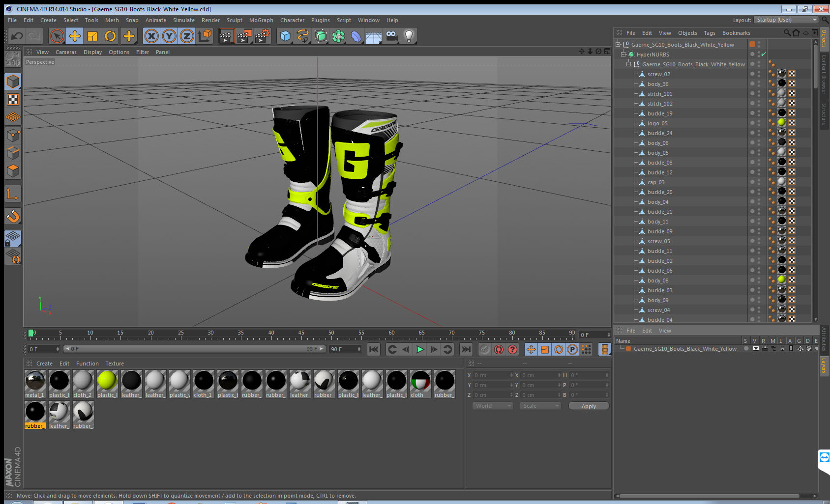
Task: Select the stitch_101 object
Action: 659,94
